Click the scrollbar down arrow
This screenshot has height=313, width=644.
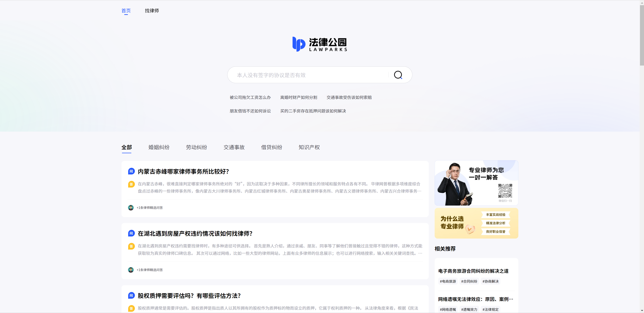coord(642,311)
